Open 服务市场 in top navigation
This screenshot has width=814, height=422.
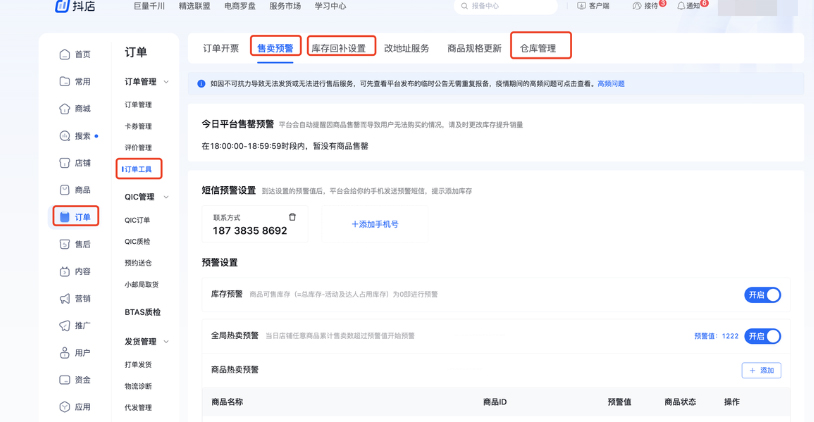pyautogui.click(x=285, y=6)
